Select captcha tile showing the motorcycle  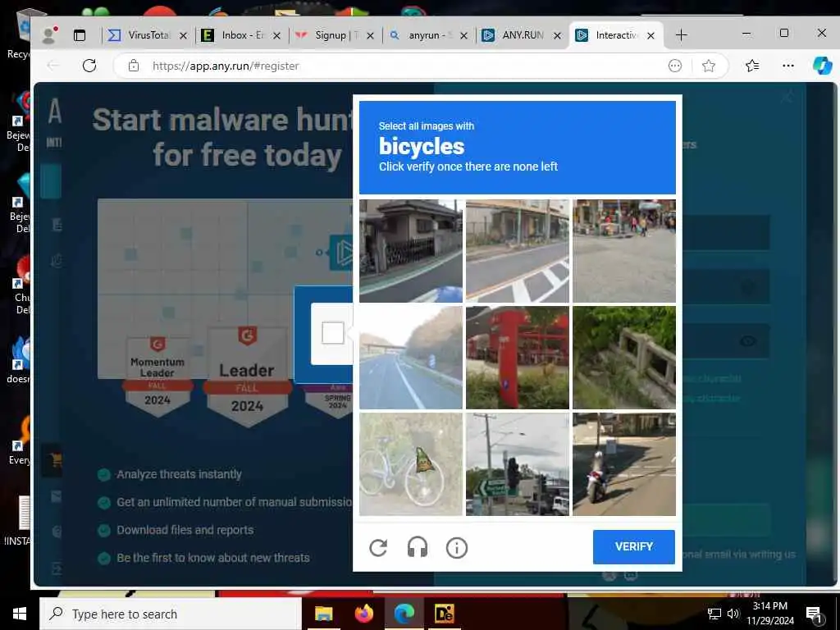pyautogui.click(x=624, y=464)
